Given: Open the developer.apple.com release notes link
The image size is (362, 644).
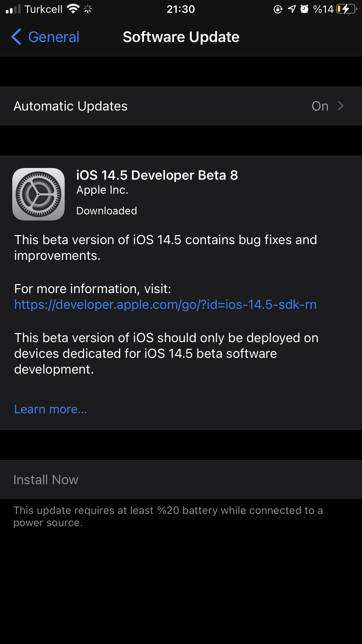Looking at the screenshot, I should tap(165, 304).
